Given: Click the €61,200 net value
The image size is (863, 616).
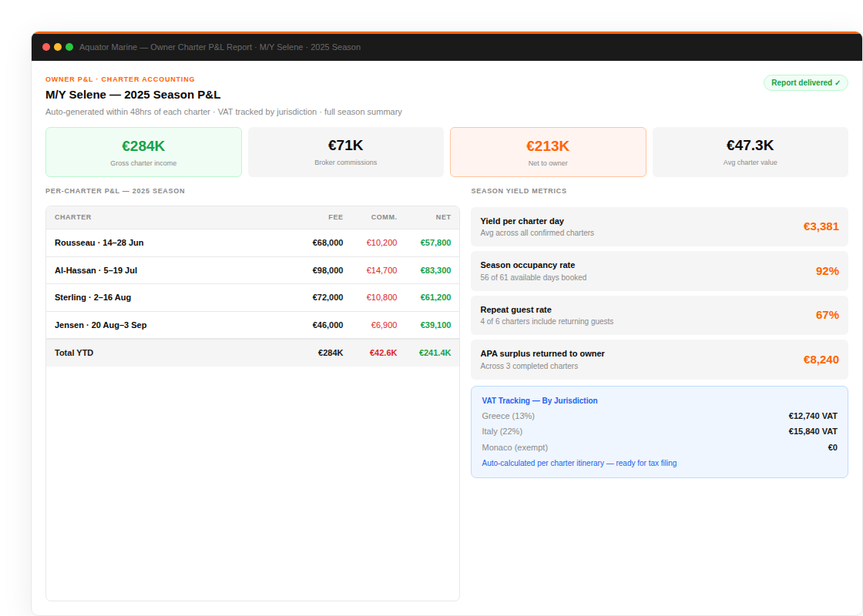Looking at the screenshot, I should click(x=436, y=297).
